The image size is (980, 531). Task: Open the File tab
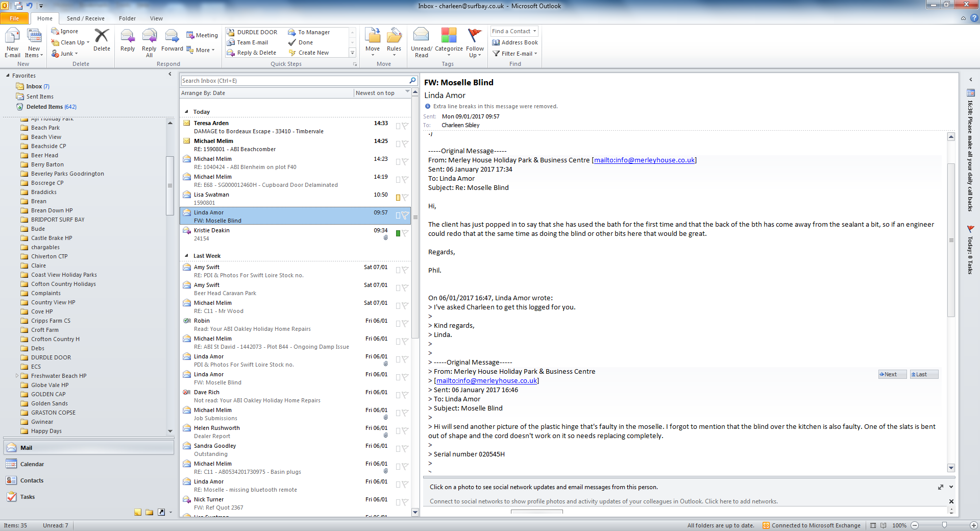tap(14, 18)
